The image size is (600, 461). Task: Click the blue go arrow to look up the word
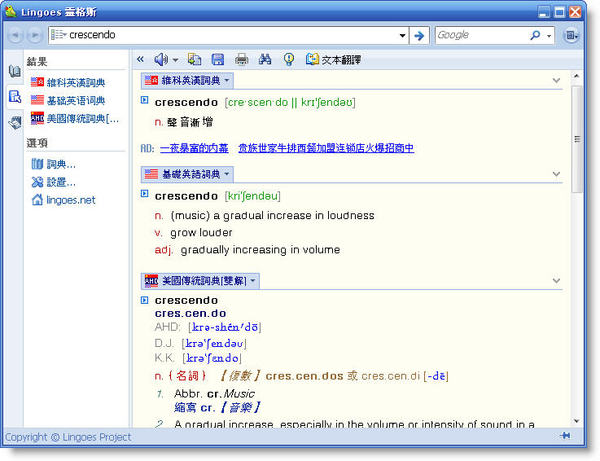(x=419, y=36)
